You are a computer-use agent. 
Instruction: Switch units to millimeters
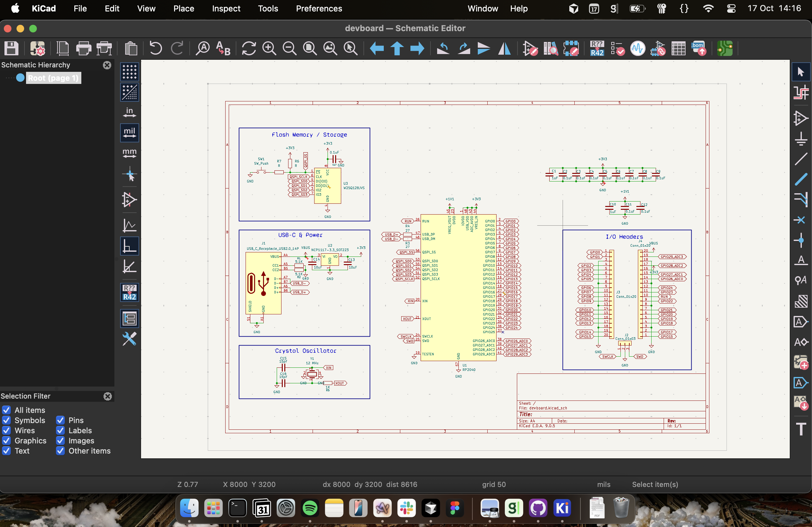click(129, 153)
